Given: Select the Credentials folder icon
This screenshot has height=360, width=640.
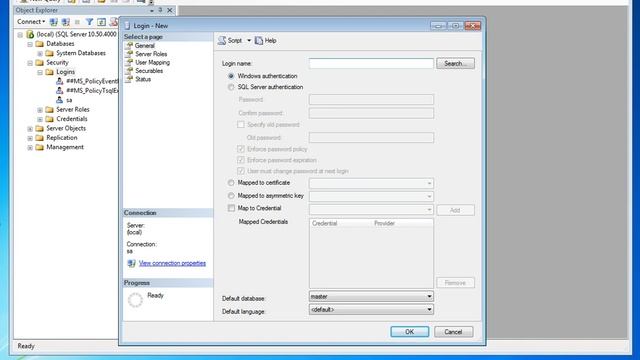Looking at the screenshot, I should [x=49, y=119].
